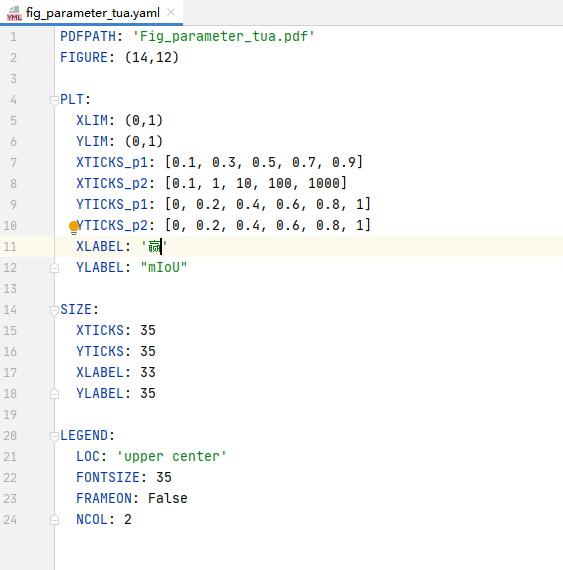Click the XTICKS: 35 size entry
The image size is (563, 570).
point(116,330)
